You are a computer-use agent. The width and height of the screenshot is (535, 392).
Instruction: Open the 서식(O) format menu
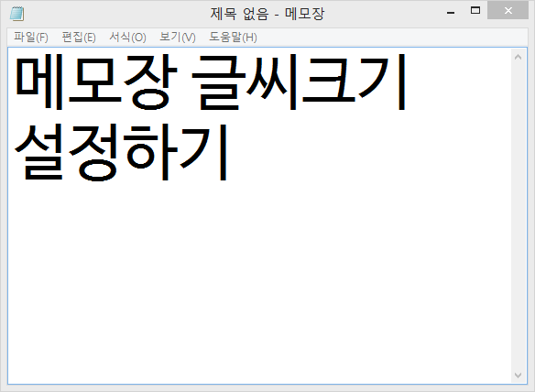tap(127, 37)
